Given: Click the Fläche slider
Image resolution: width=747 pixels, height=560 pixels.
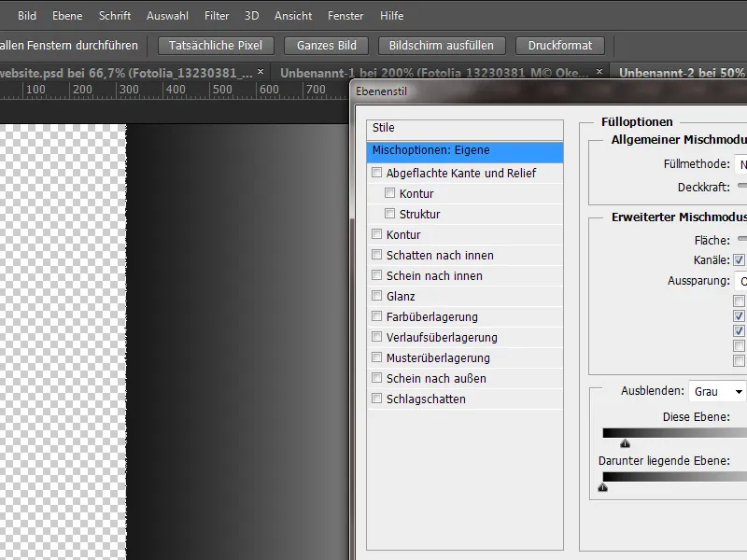Looking at the screenshot, I should (742, 239).
